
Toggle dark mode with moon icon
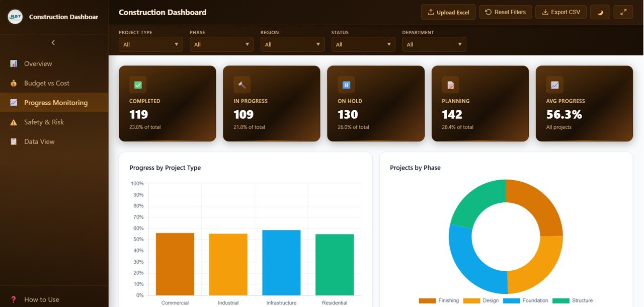pos(600,12)
